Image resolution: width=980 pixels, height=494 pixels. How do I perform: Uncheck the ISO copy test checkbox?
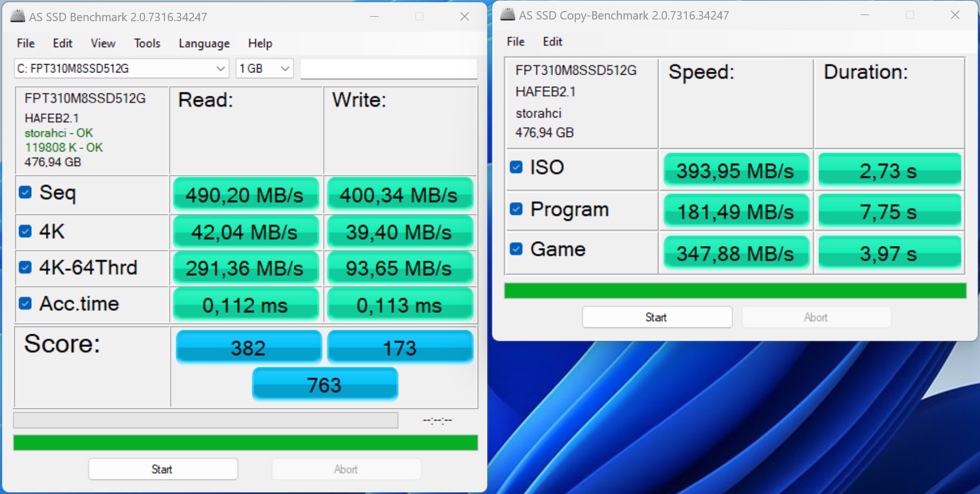point(516,167)
